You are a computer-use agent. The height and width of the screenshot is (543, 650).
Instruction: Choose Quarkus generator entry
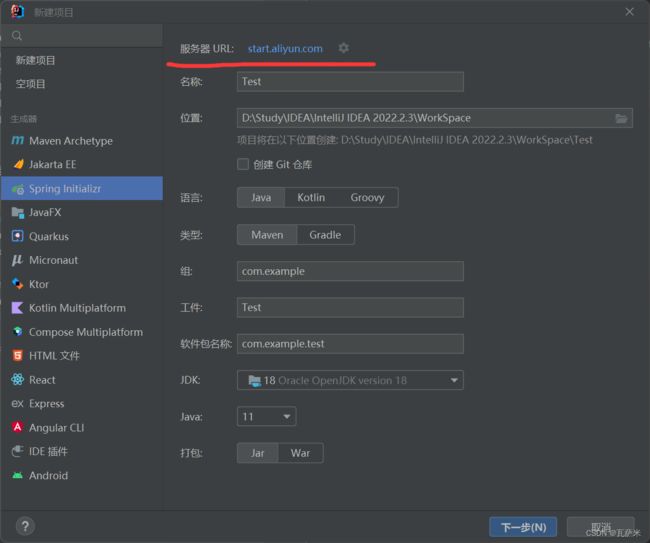(x=82, y=236)
